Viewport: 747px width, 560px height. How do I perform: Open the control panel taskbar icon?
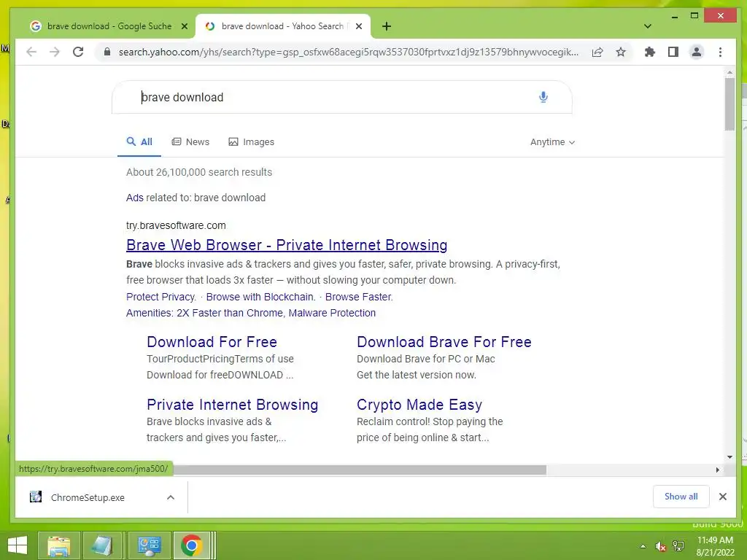[x=149, y=545]
